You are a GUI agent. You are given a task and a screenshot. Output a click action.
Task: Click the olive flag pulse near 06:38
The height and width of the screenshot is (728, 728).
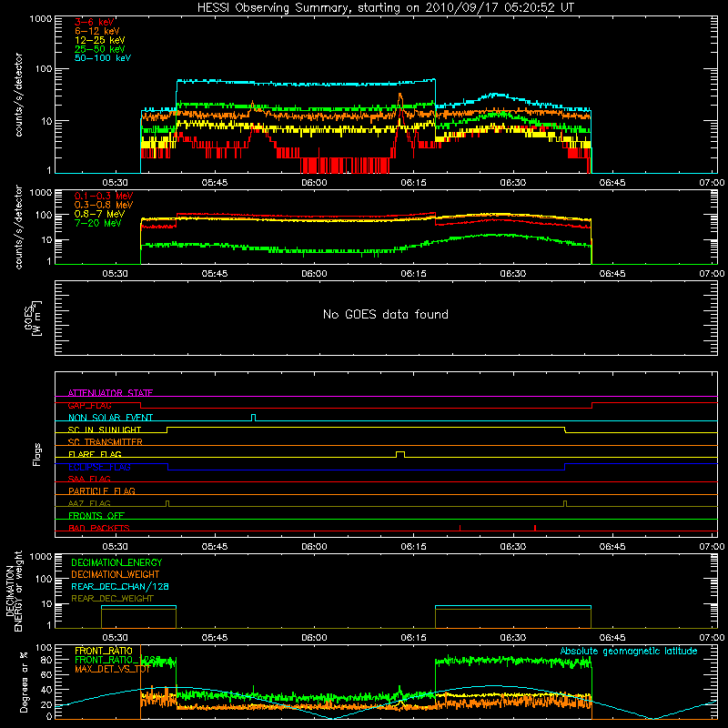tap(565, 503)
